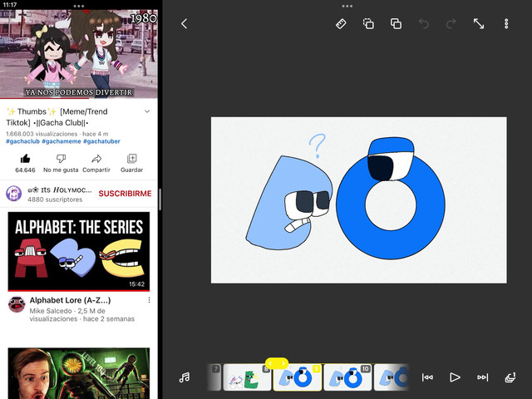Tap the Gacha Club video player

[79, 54]
